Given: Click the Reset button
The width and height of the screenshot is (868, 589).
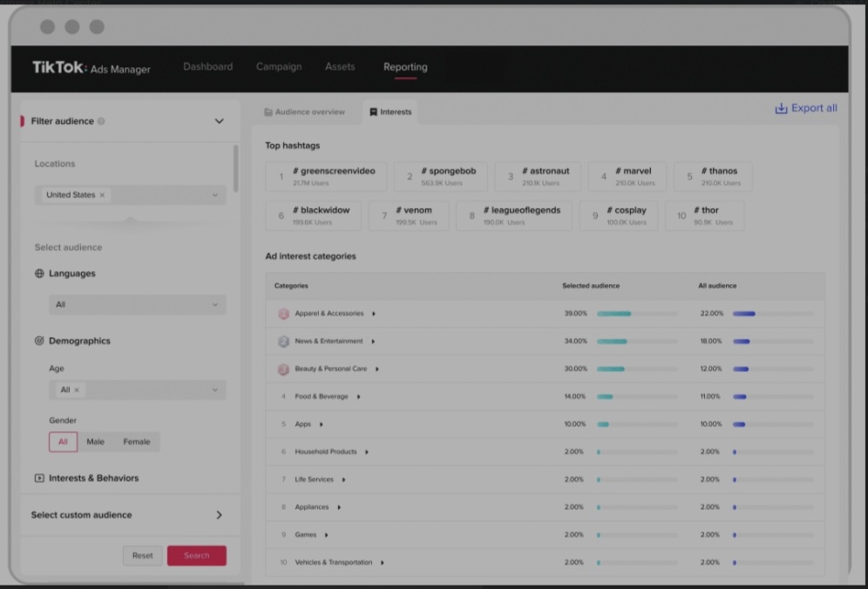Looking at the screenshot, I should 143,556.
